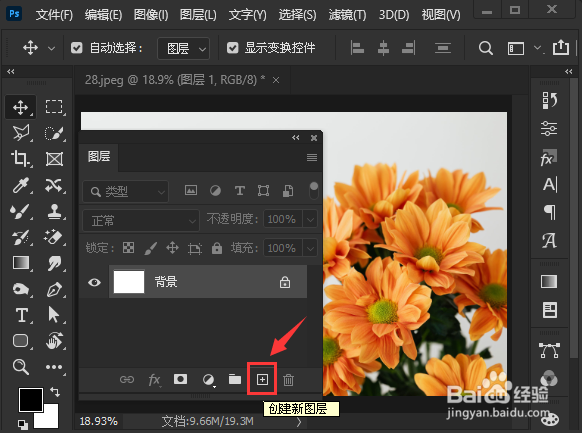Delete layer with the trash icon
This screenshot has width=582, height=433.
[x=288, y=380]
